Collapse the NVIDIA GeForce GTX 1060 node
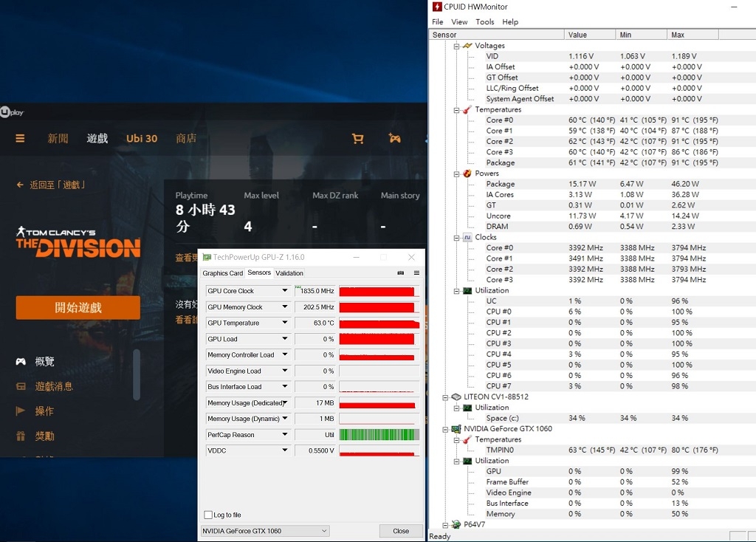 click(445, 429)
